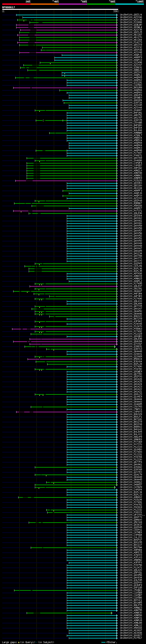Open the UniRef100_P14273 hit label
This screenshot has width=146, height=644.
pyautogui.click(x=131, y=42)
